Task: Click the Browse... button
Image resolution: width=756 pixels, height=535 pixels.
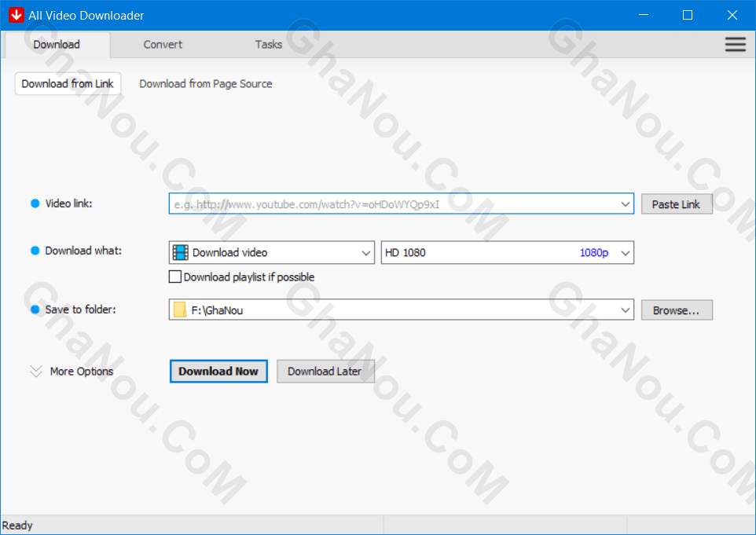Action: [x=677, y=310]
